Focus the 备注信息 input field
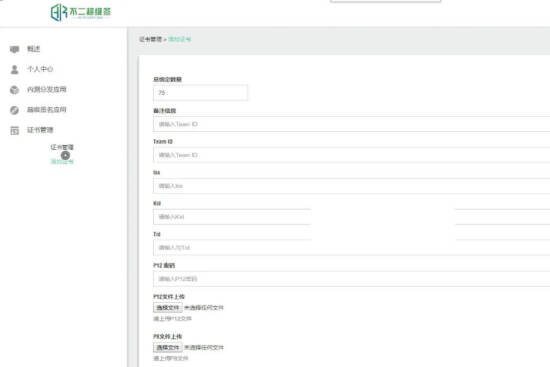 [x=351, y=124]
